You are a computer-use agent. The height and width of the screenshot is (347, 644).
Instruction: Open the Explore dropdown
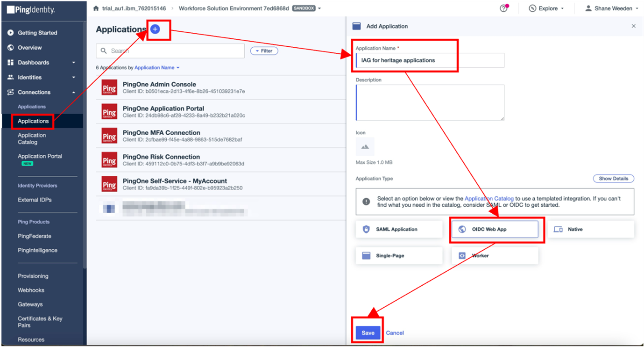pyautogui.click(x=562, y=8)
